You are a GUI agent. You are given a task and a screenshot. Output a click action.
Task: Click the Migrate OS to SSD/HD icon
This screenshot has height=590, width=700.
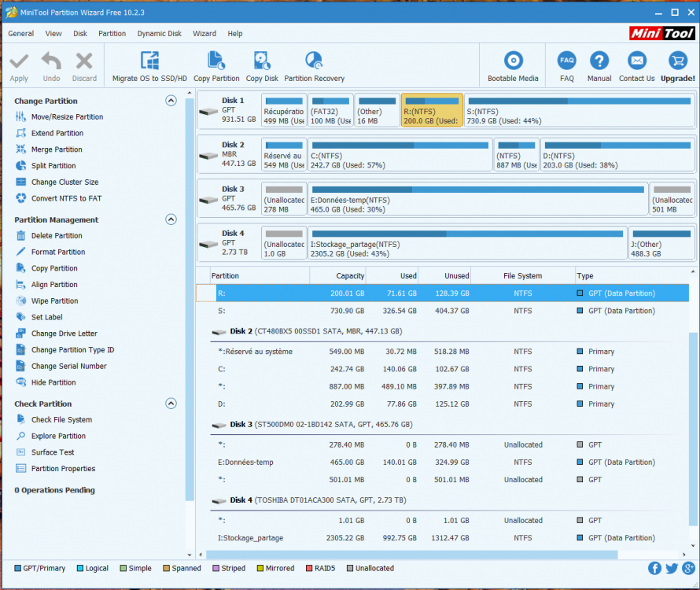click(x=149, y=61)
